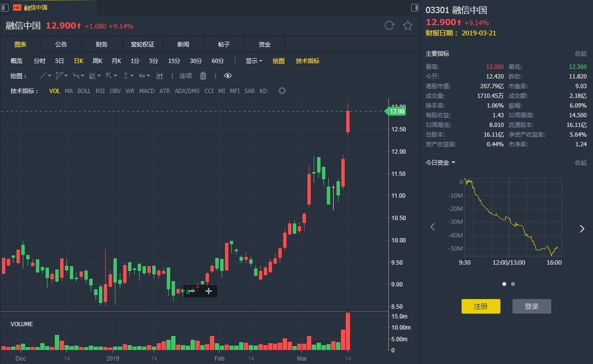The height and width of the screenshot is (364, 593).
Task: Click the yellow 注册 button
Action: [481, 306]
